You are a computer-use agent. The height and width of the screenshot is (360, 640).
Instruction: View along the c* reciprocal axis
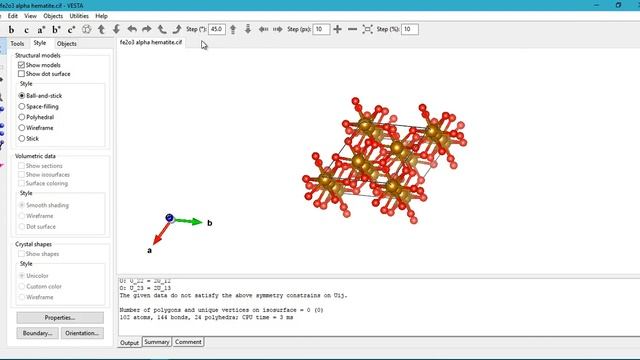[71, 29]
